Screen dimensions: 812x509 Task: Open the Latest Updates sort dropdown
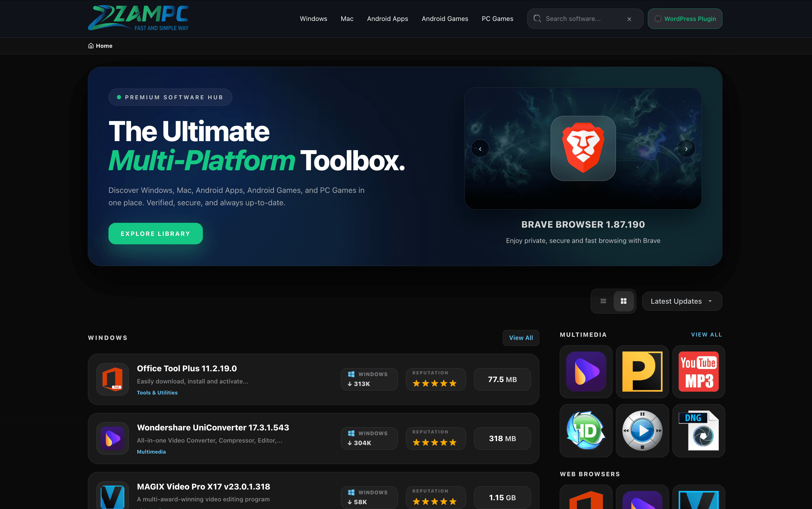click(682, 301)
